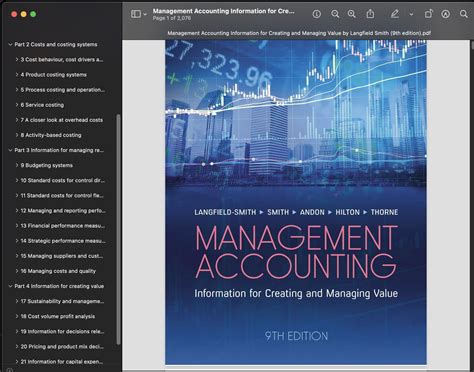Click the yellow minimize window button
Viewport: 474px width, 372px height.
[24, 14]
